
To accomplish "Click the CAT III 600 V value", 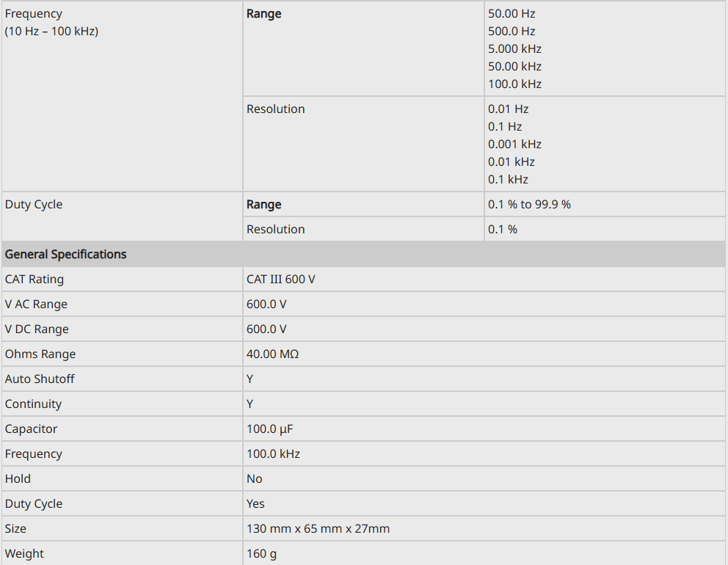I will 281,280.
